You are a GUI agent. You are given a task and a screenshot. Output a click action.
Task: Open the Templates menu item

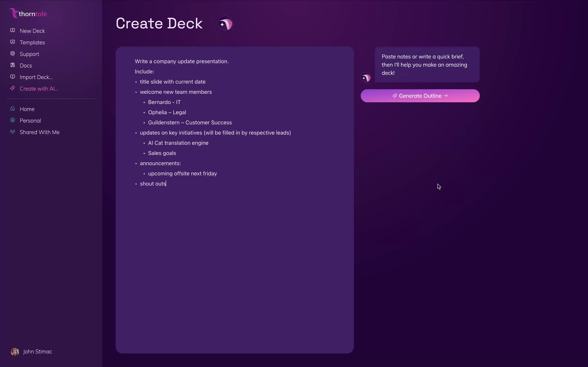[32, 42]
